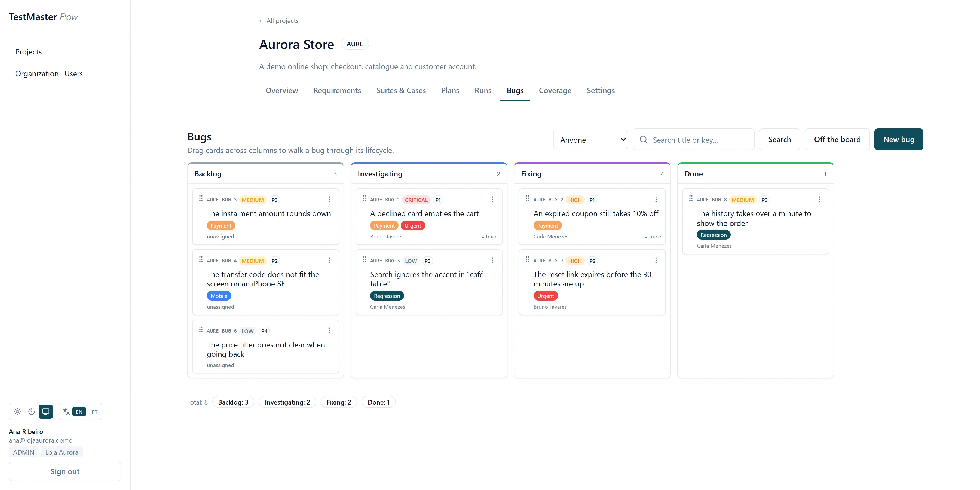Switch language to EN
Viewport: 980px width, 490px height.
coord(79,412)
